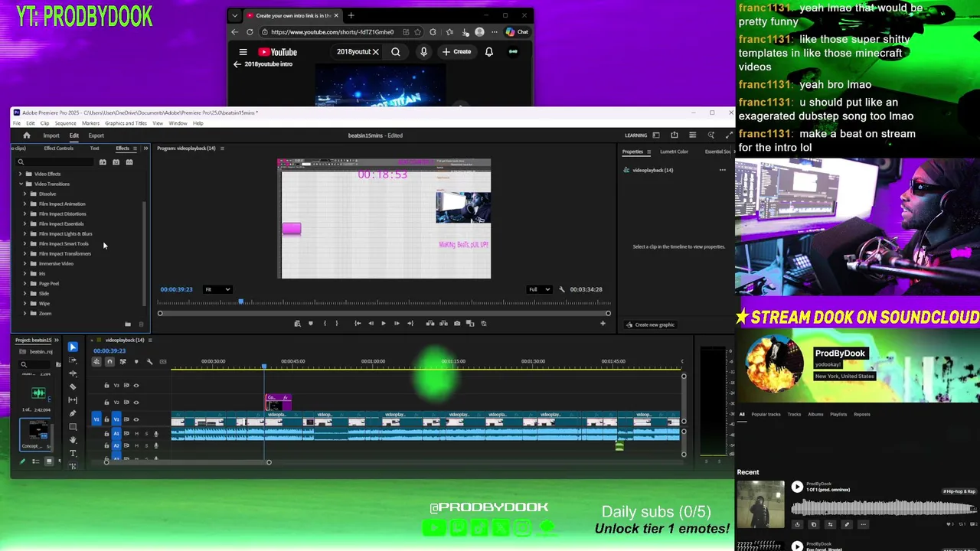Select the Type tool
This screenshot has height=551, width=980.
pyautogui.click(x=73, y=453)
